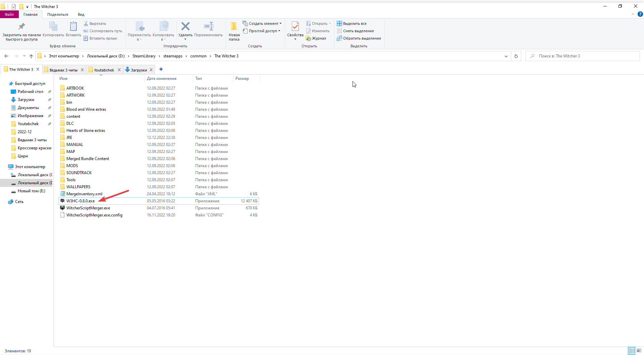Select the Merged Bundle Content folder
The image size is (644, 355).
tap(88, 159)
